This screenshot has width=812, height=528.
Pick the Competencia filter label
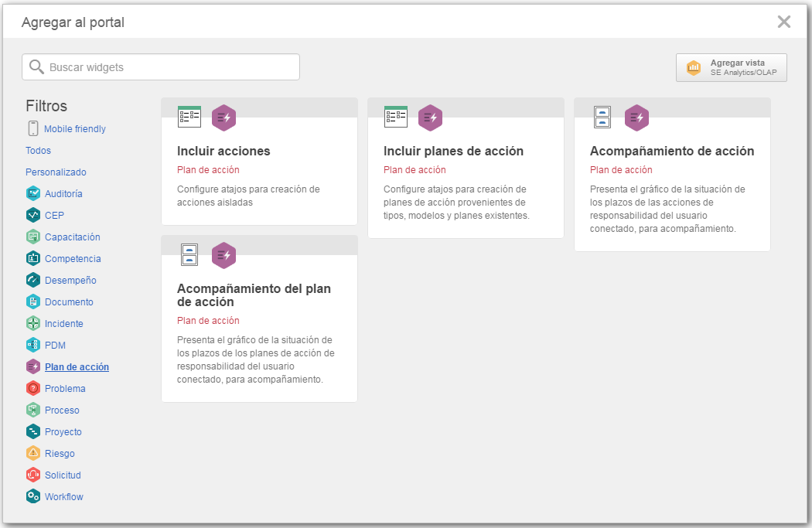pos(73,259)
